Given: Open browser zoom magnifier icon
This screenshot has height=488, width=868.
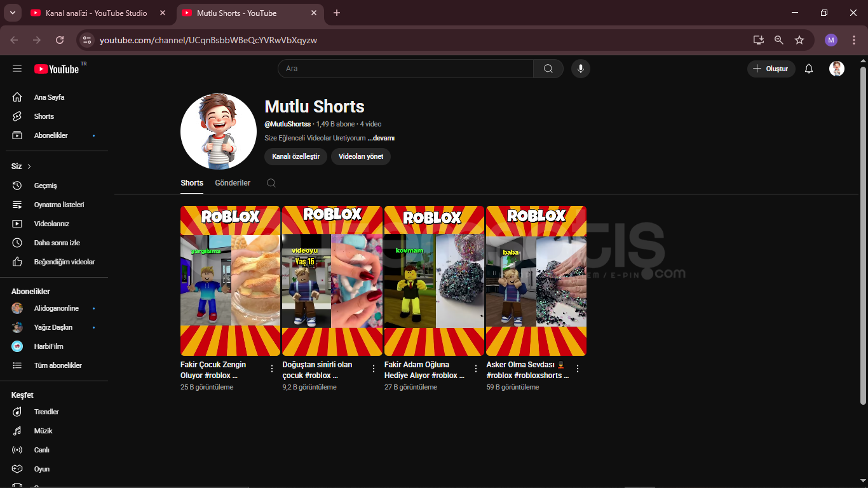Looking at the screenshot, I should [x=779, y=40].
